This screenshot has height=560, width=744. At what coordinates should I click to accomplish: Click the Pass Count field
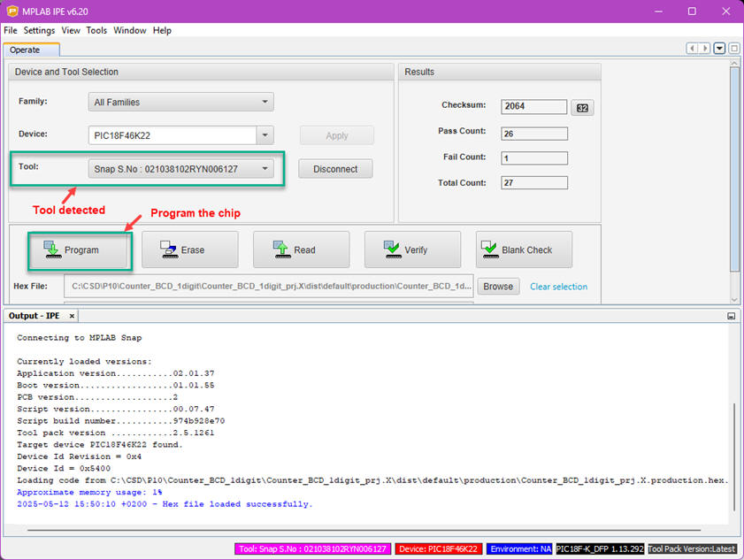[534, 134]
